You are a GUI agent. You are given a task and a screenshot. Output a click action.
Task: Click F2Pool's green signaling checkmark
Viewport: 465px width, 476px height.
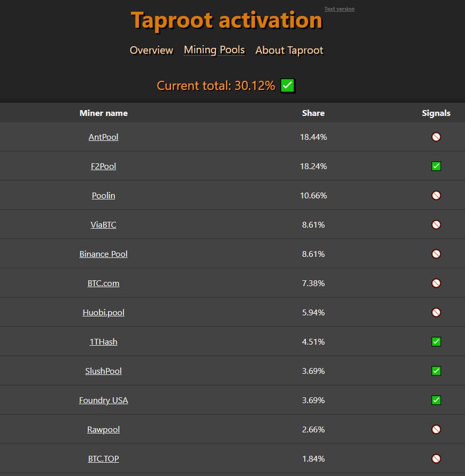[x=436, y=166]
